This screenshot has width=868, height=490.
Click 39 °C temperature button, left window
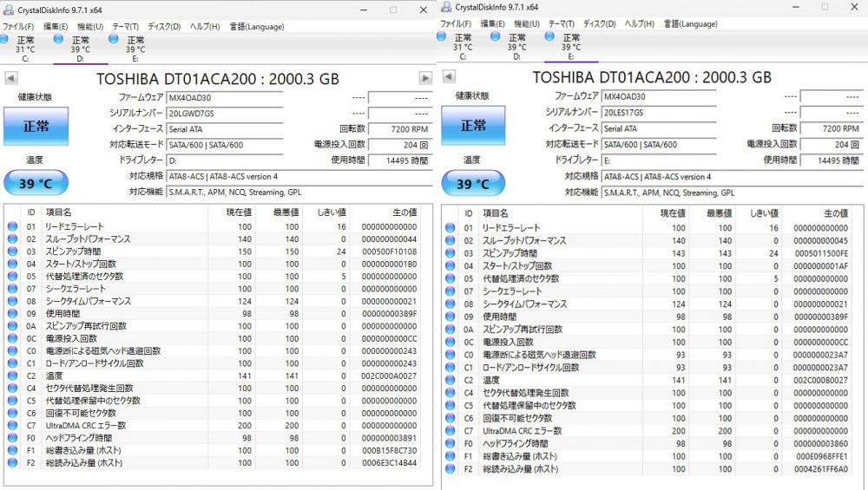coord(36,183)
